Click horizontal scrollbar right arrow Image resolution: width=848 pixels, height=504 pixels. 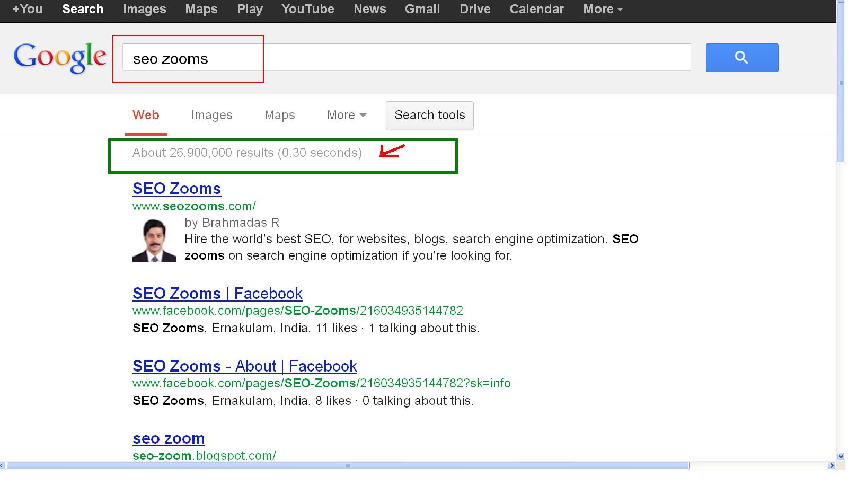832,466
